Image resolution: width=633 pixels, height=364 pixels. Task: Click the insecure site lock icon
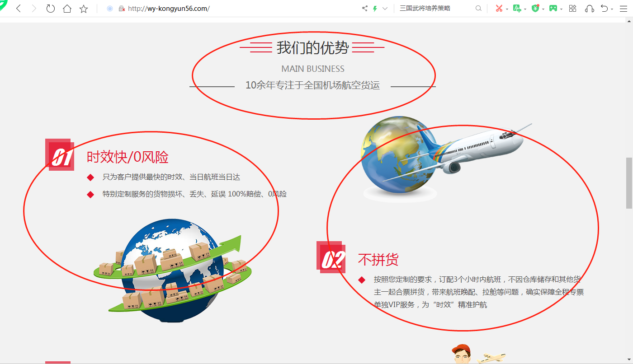(x=121, y=9)
